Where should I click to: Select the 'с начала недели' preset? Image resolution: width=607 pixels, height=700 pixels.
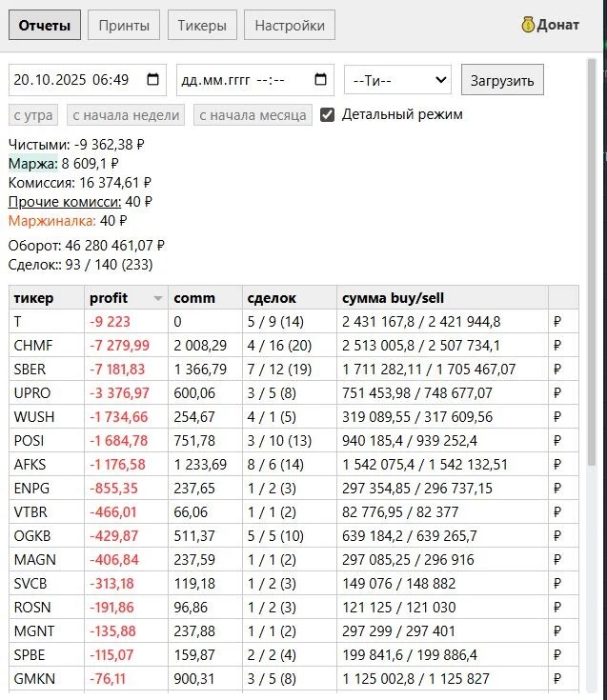coord(126,115)
